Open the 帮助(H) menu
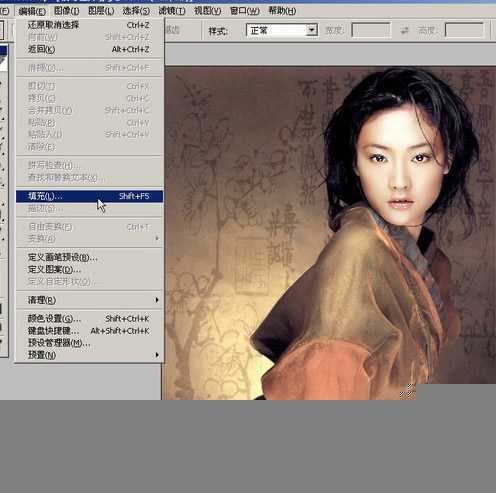 [x=282, y=11]
